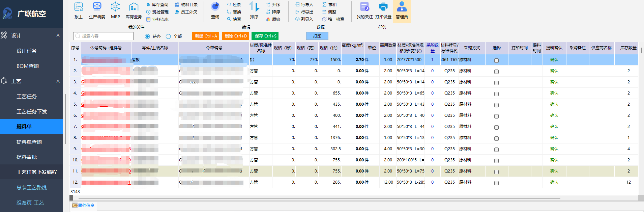Open 组套页-工艺 link
The height and width of the screenshot is (212, 644).
30,203
